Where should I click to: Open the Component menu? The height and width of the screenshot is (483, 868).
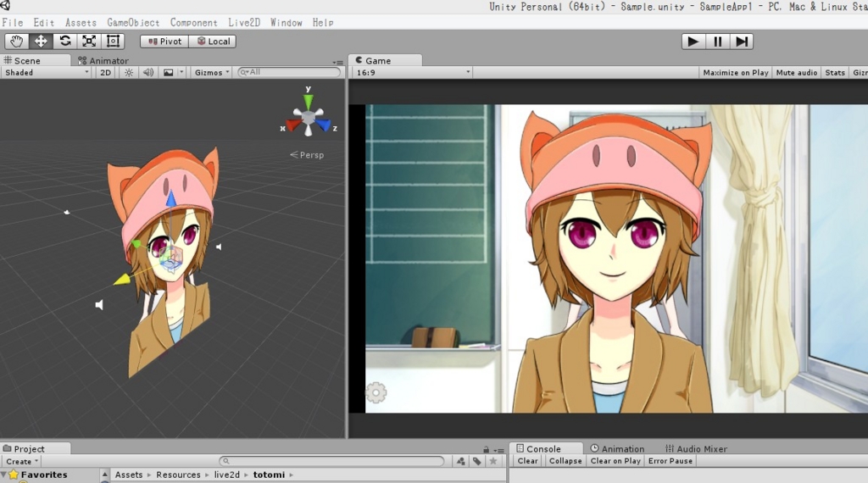point(194,23)
